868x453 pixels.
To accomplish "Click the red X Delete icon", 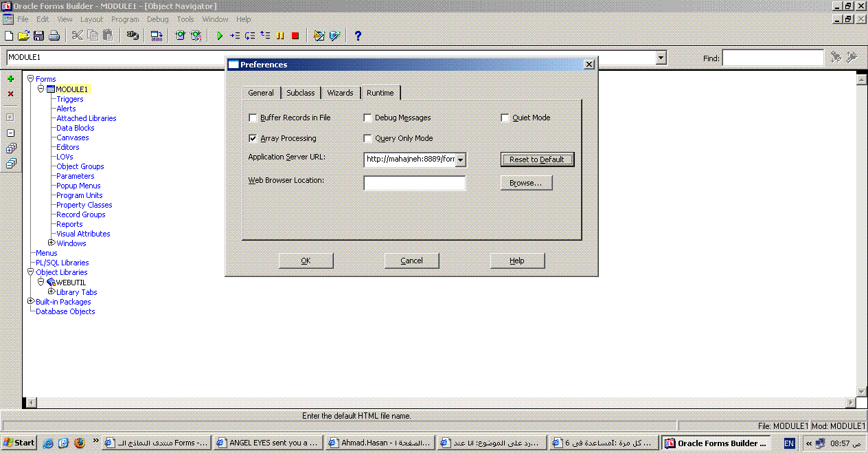I will click(10, 94).
